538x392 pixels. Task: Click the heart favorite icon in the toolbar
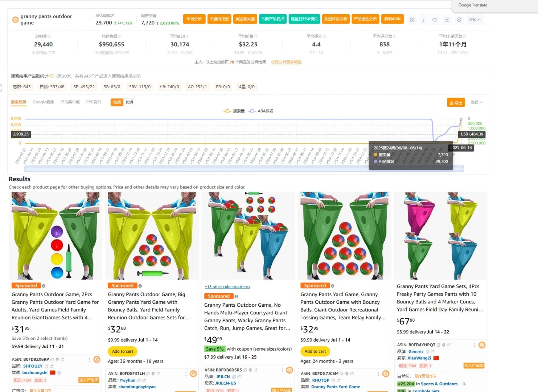tap(435, 20)
